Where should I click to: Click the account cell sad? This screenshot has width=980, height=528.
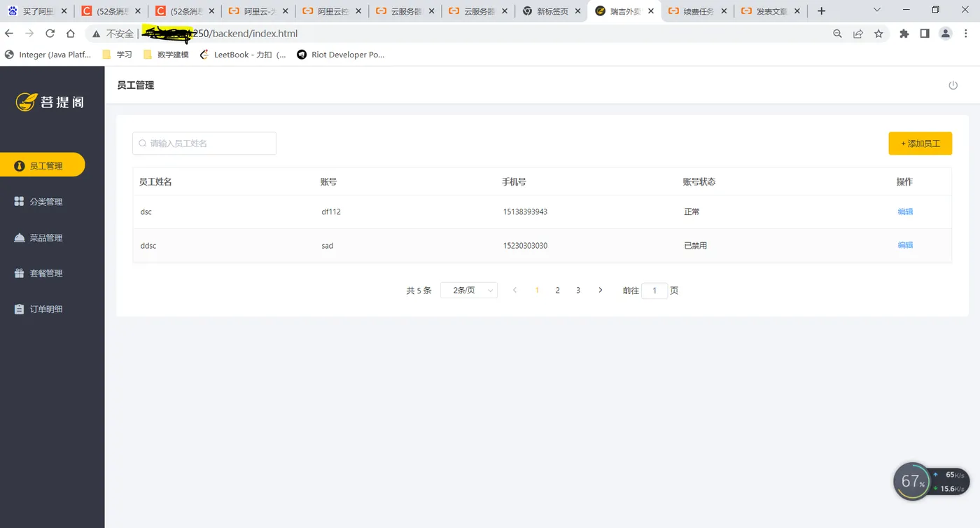[x=327, y=246]
